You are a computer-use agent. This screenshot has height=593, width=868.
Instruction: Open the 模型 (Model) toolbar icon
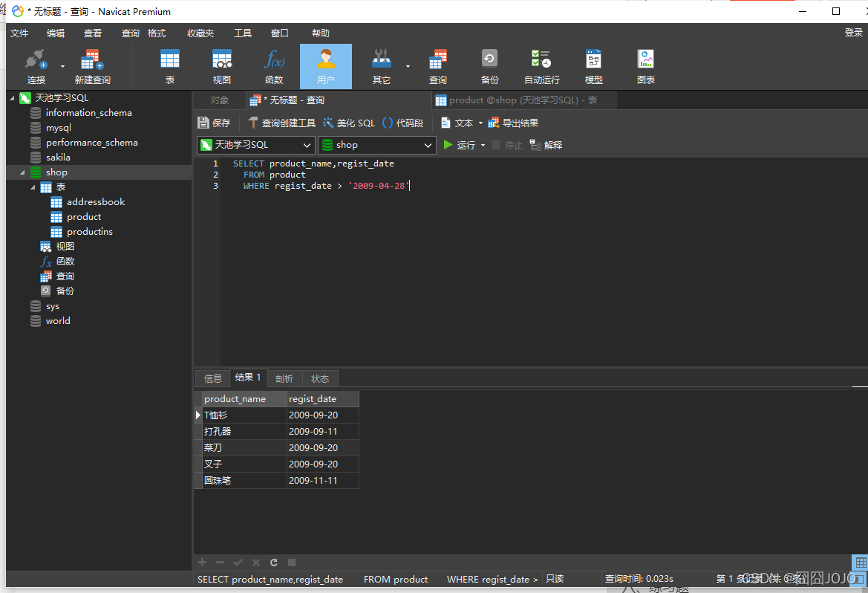click(594, 66)
